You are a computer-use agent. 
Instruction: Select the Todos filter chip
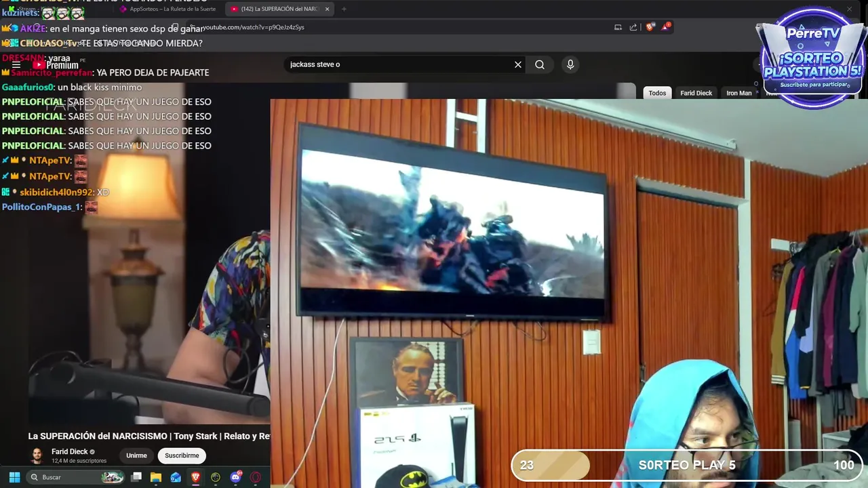pos(657,93)
